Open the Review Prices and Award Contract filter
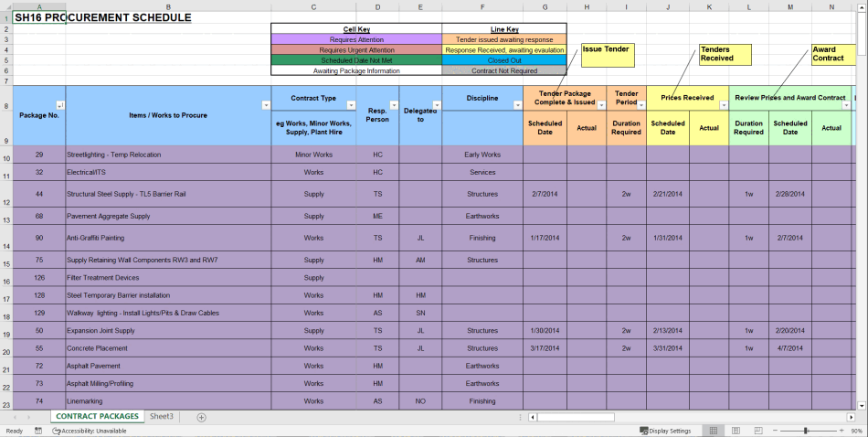 click(846, 105)
